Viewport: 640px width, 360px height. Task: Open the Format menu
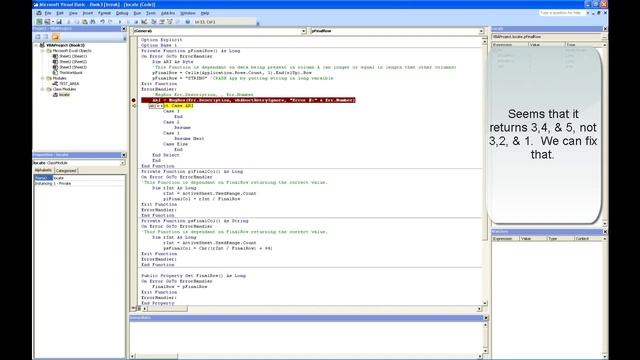click(x=104, y=13)
